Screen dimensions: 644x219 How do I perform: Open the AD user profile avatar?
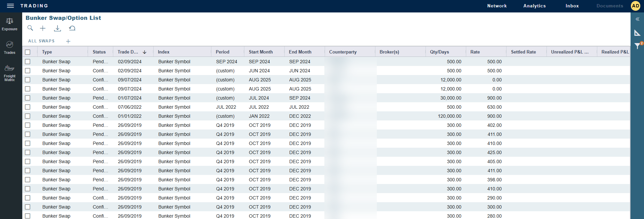coord(635,6)
